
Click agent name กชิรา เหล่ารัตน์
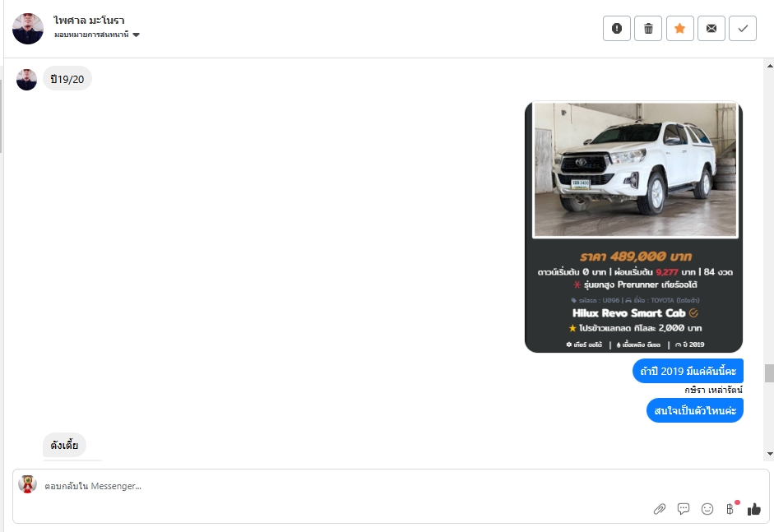click(x=713, y=390)
